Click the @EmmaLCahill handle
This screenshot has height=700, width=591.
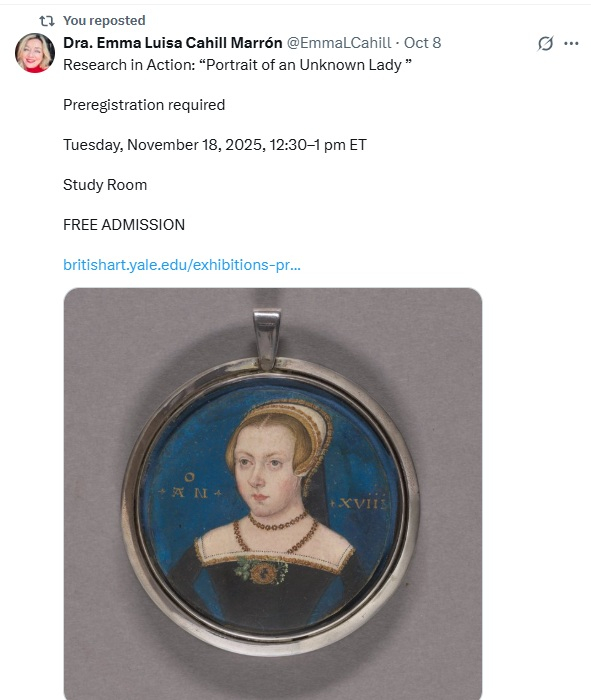pyautogui.click(x=339, y=43)
